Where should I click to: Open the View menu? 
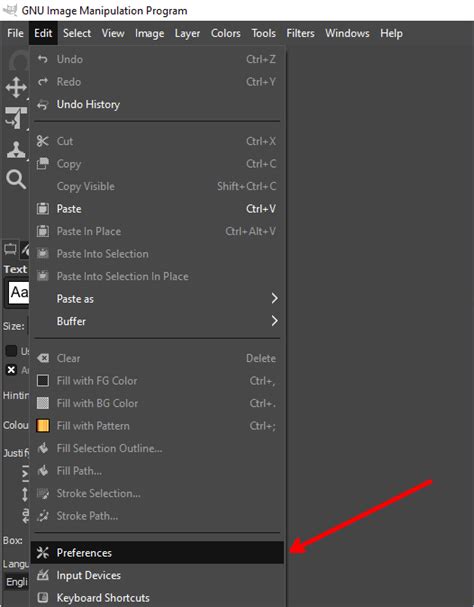click(x=113, y=33)
